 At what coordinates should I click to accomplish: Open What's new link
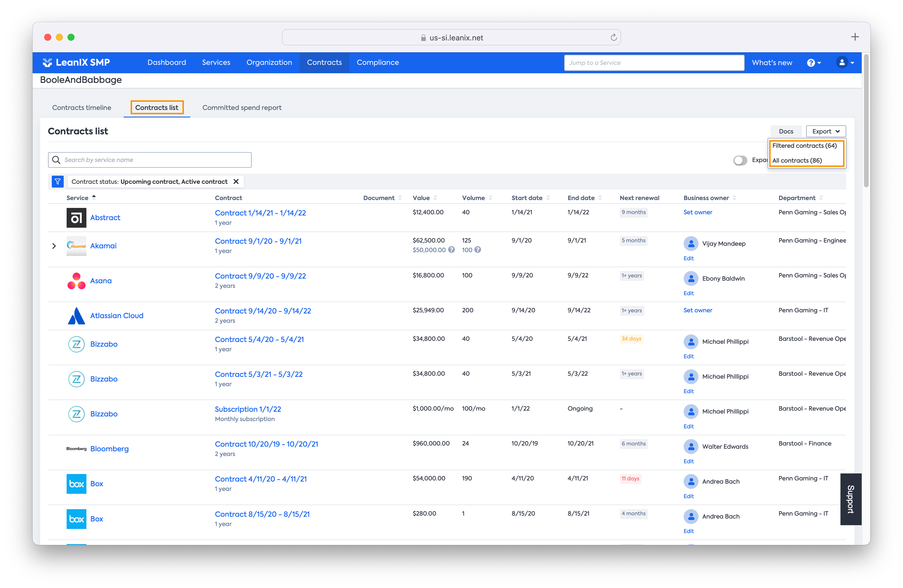[x=772, y=63]
